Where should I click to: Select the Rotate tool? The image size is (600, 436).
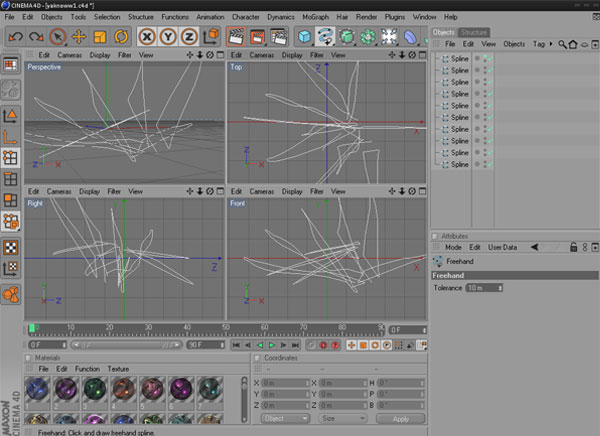(121, 37)
